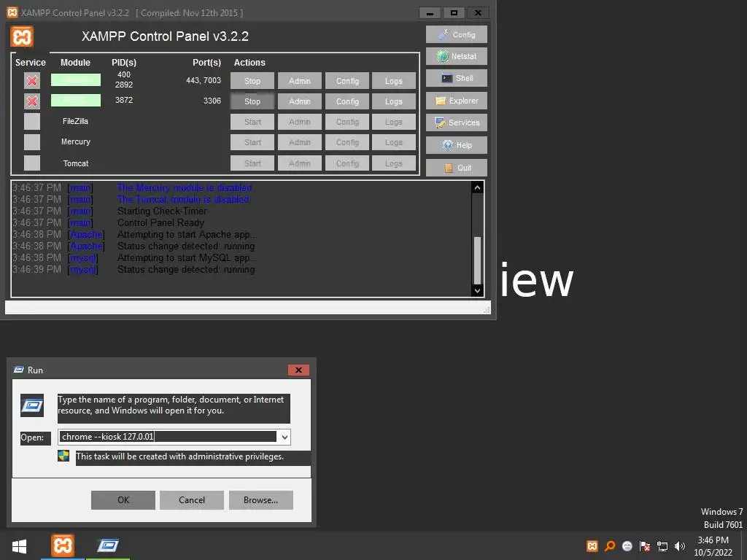The width and height of the screenshot is (747, 560).
Task: Open the volume speaker tray icon
Action: tap(680, 546)
